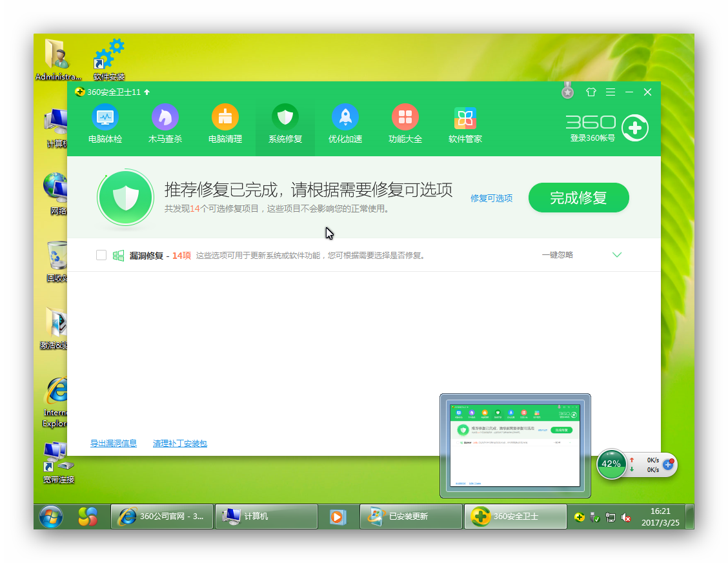728x563 pixels.
Task: Switch to the 已安装更新 taskbar window
Action: 411,517
